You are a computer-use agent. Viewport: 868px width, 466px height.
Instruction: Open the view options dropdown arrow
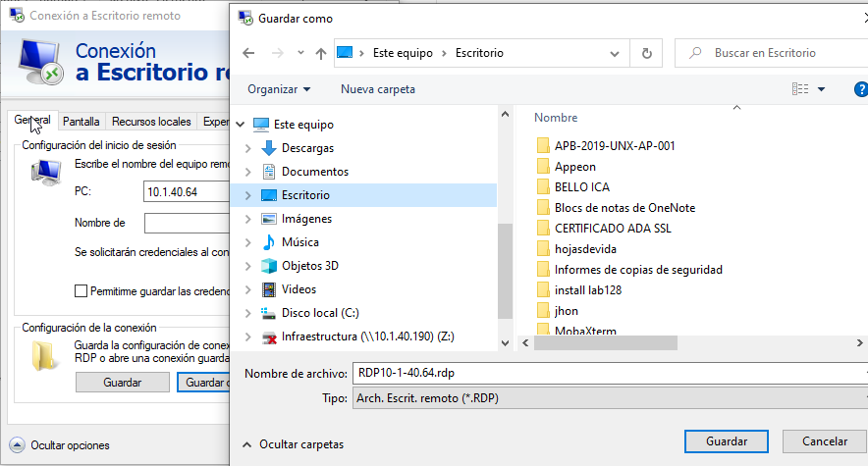click(821, 89)
